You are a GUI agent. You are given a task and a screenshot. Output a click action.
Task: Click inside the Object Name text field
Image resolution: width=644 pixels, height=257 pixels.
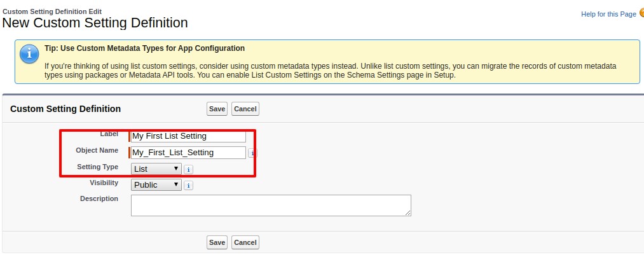pyautogui.click(x=188, y=153)
